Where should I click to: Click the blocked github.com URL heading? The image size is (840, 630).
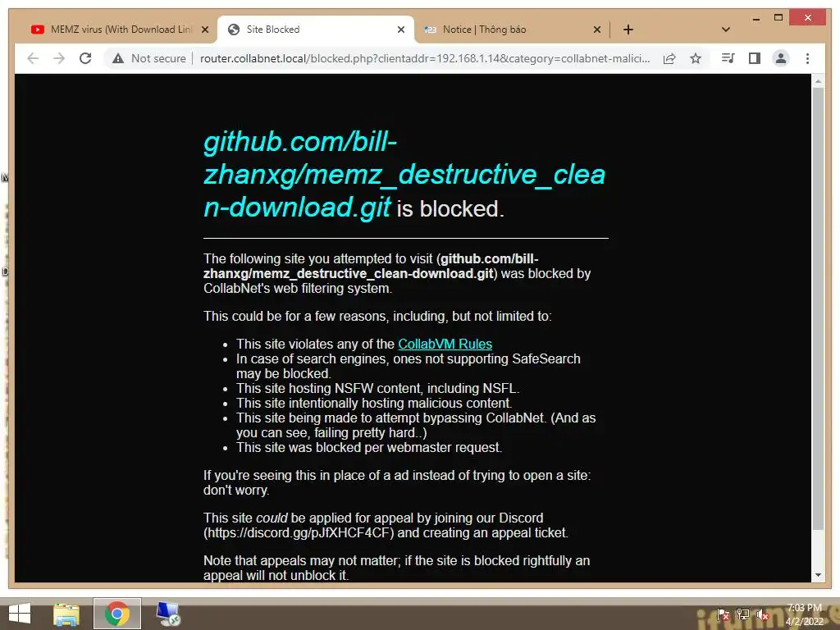[404, 174]
